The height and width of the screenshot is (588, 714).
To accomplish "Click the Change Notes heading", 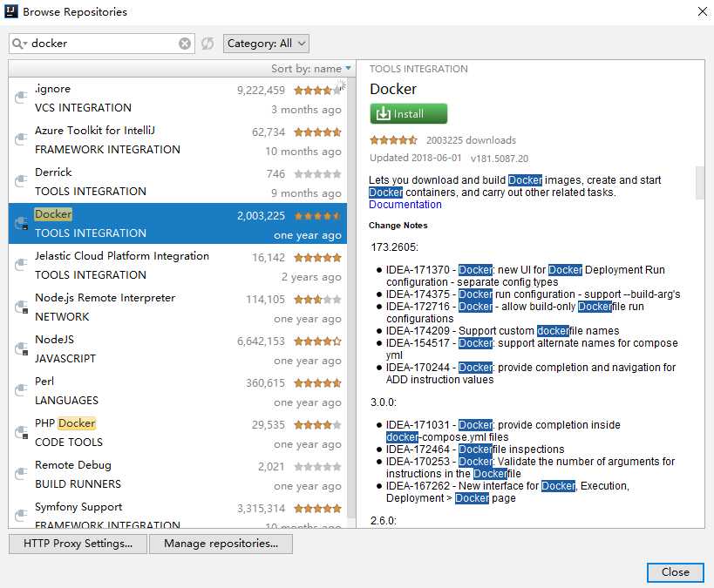I will click(x=398, y=226).
